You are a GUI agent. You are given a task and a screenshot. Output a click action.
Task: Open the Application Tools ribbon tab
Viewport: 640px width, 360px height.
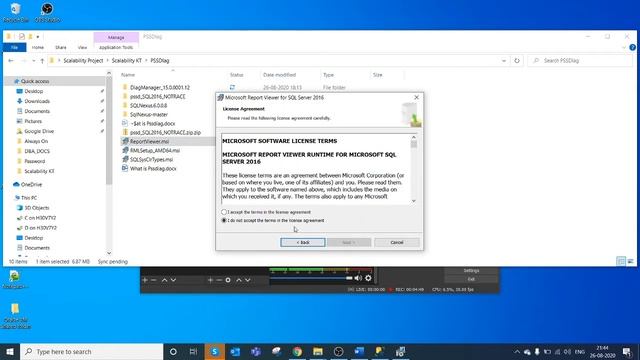pyautogui.click(x=116, y=47)
